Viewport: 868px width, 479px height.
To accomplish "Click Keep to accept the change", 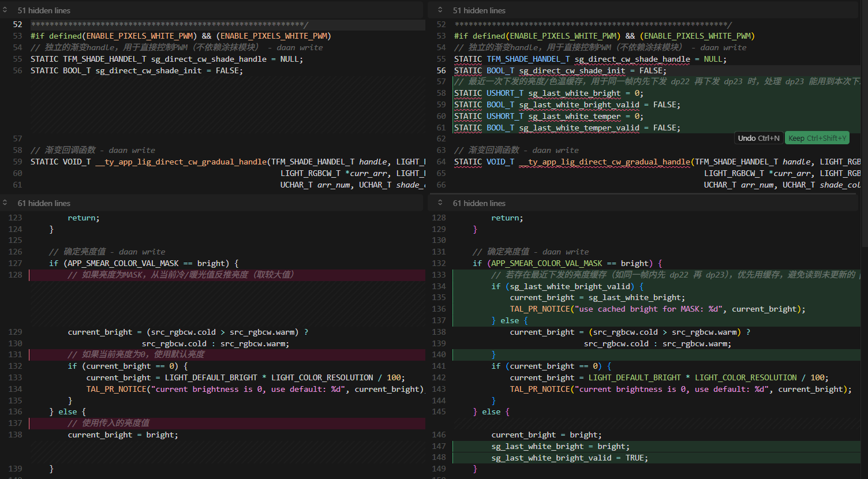I will (x=817, y=138).
